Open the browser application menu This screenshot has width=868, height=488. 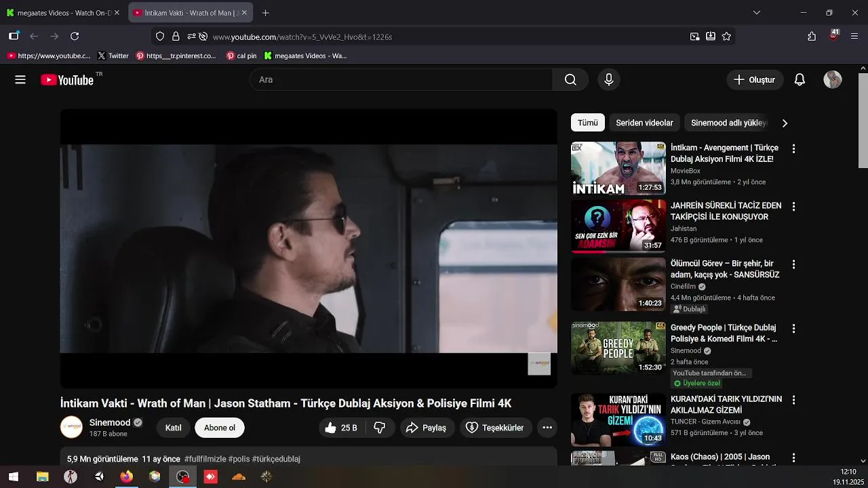click(x=854, y=37)
